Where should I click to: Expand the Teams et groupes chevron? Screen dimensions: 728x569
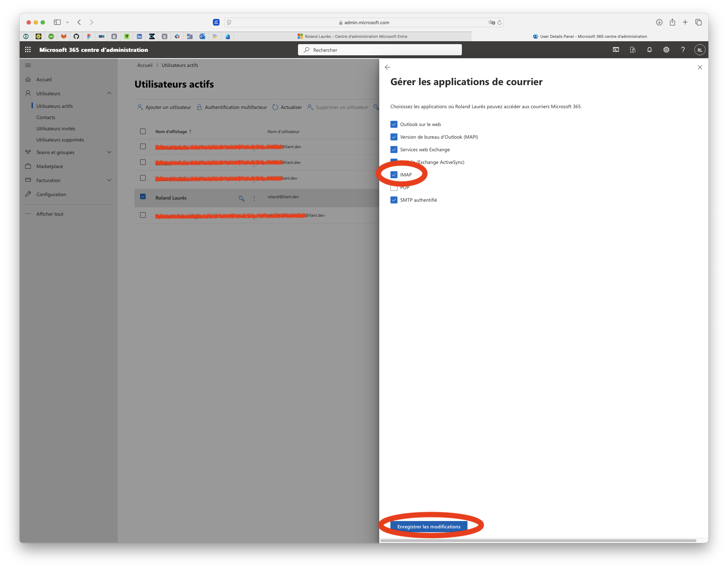pos(109,152)
